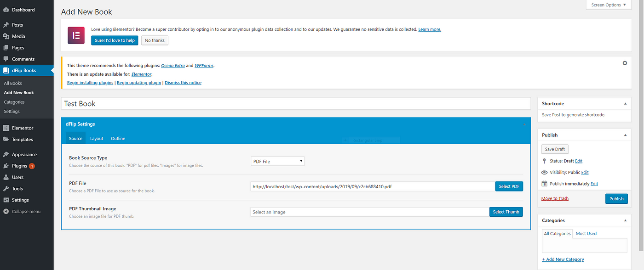Collapse the Publish panel
Viewport: 644px width, 270px height.
[x=625, y=135]
